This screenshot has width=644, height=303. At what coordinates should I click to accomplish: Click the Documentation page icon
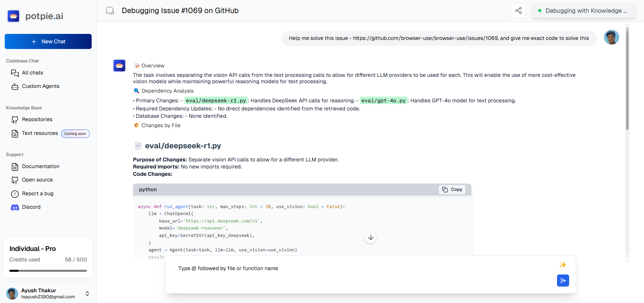[15, 167]
